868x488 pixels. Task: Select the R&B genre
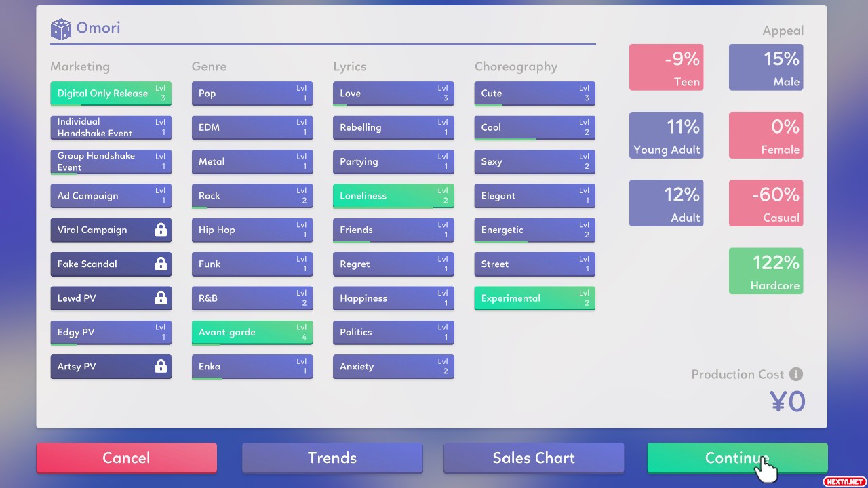pos(252,298)
